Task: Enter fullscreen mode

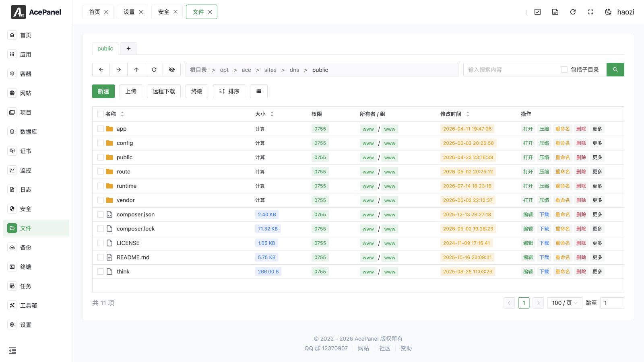Action: [590, 12]
